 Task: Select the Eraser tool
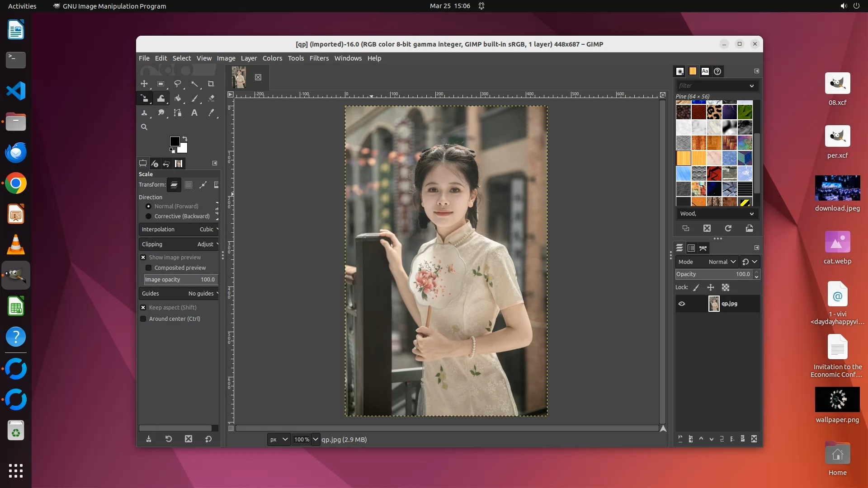[x=211, y=99]
